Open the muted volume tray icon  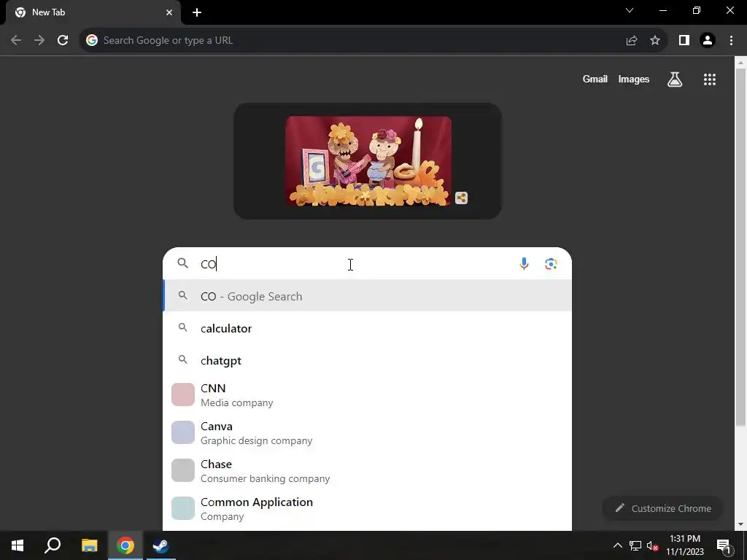pos(653,545)
